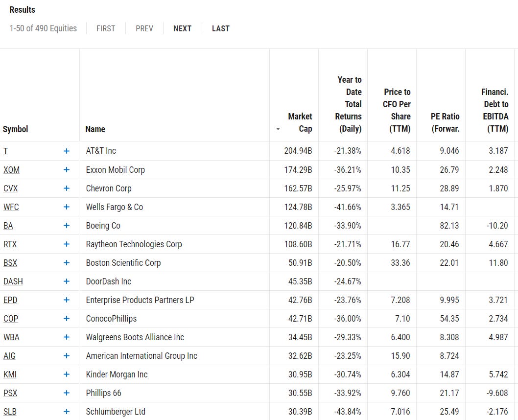Select the Wells Fargo & Co name cell
Viewport: 518px width, 420px height.
[114, 207]
